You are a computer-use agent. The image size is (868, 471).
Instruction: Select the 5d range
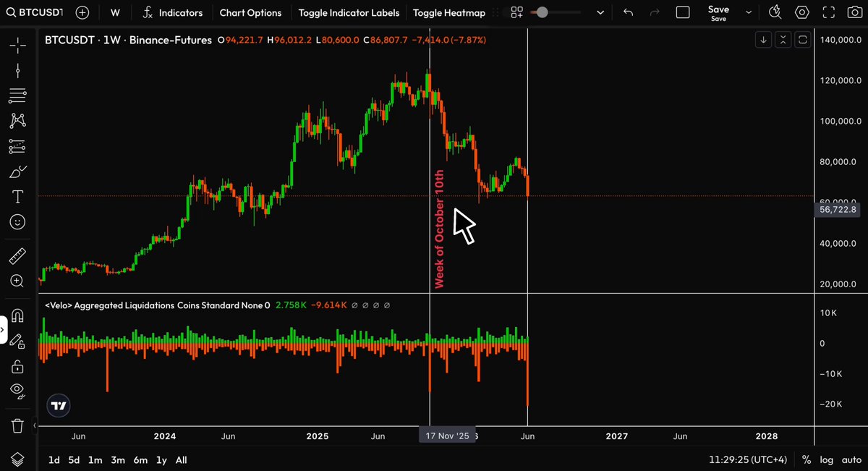(75, 460)
